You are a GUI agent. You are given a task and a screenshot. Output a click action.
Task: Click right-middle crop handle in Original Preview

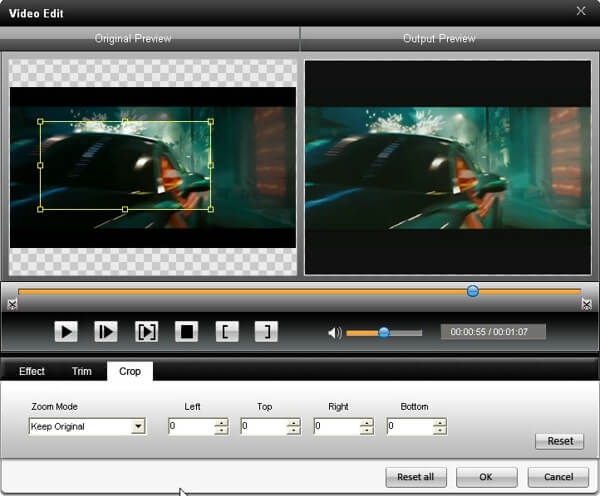(x=211, y=165)
